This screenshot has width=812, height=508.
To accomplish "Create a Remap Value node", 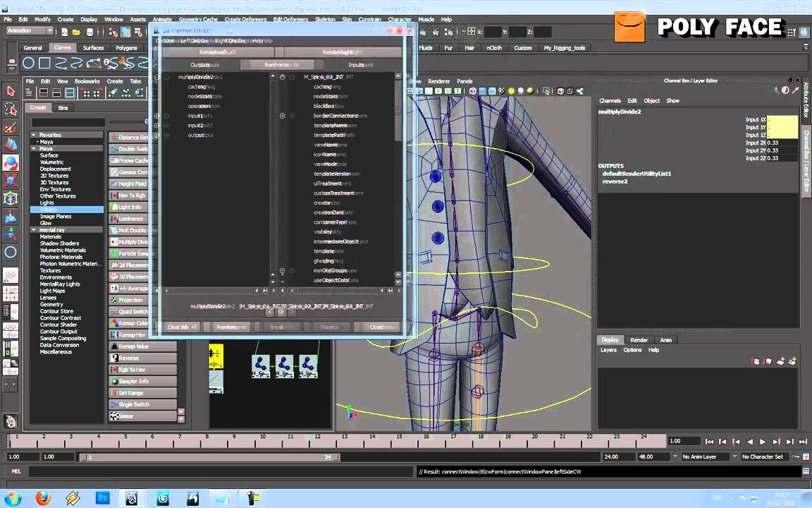I will [143, 346].
